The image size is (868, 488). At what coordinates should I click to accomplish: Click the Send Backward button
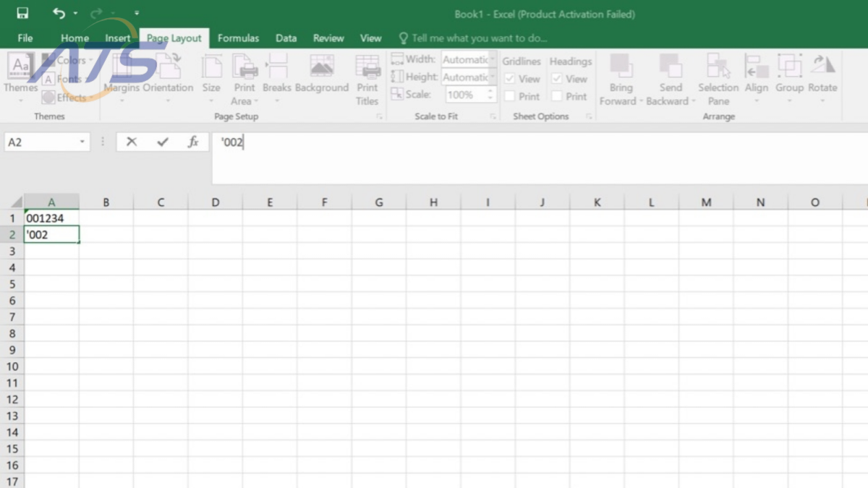click(670, 80)
